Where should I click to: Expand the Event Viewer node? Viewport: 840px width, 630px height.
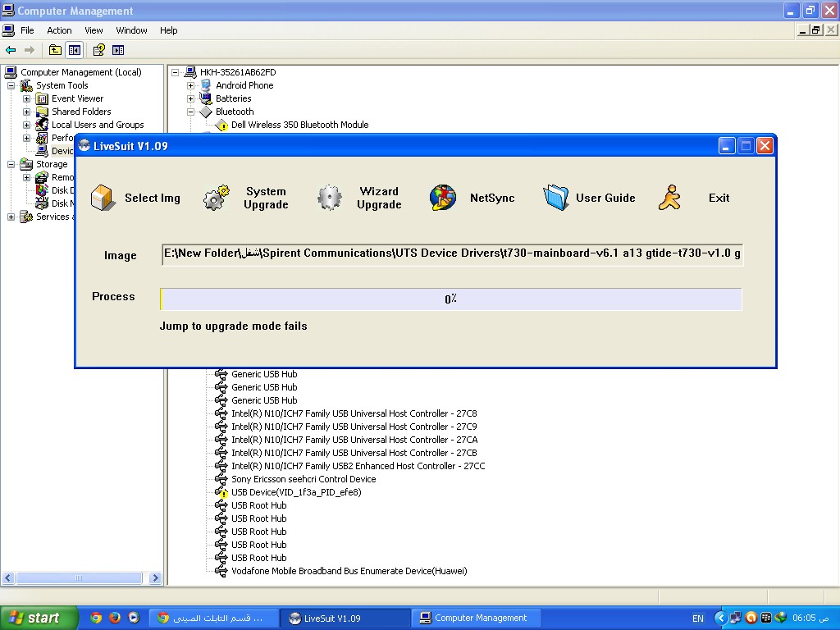26,99
